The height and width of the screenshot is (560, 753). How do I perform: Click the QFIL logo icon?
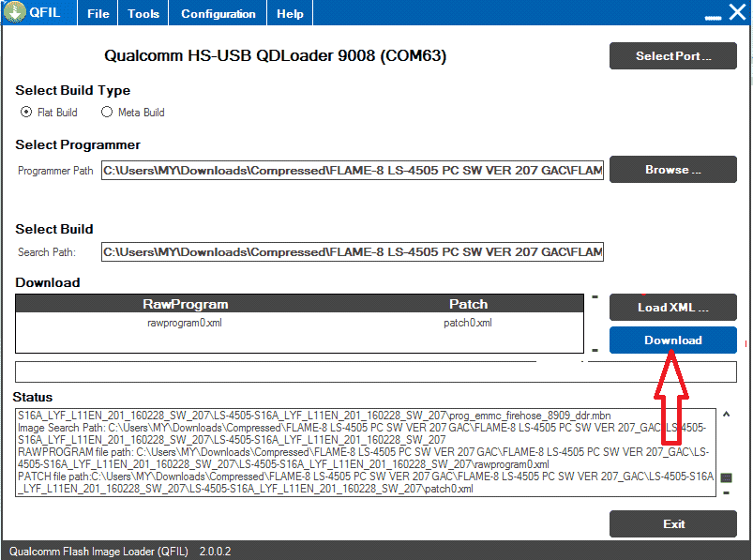click(x=14, y=12)
